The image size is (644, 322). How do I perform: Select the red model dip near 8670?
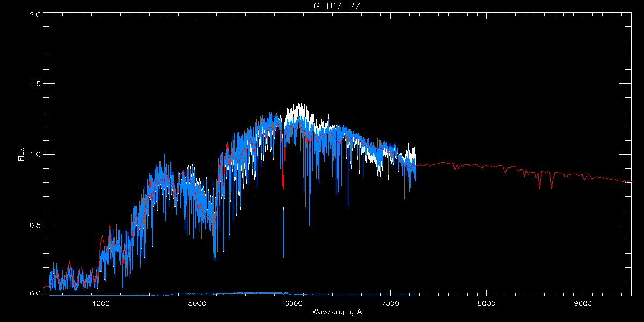coord(552,187)
